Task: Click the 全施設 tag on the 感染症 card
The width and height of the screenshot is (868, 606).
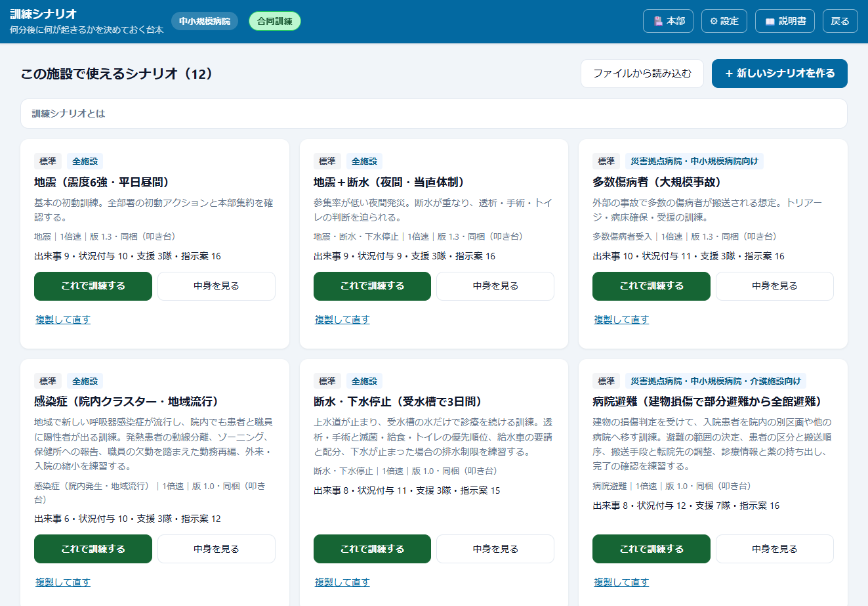Action: pyautogui.click(x=85, y=381)
